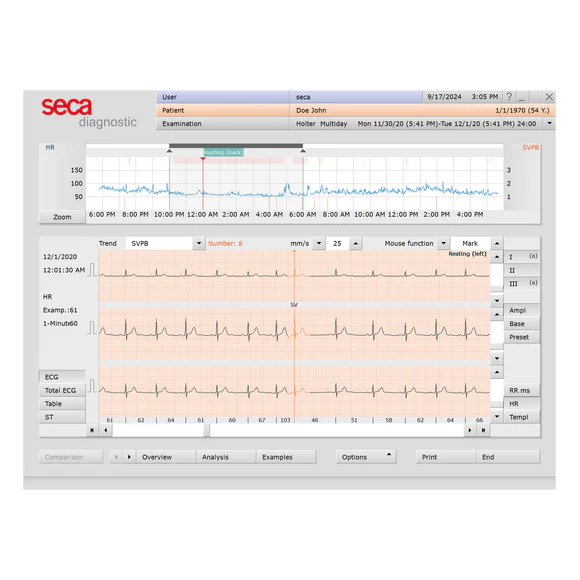Expand the Options menu arrow

(x=389, y=455)
